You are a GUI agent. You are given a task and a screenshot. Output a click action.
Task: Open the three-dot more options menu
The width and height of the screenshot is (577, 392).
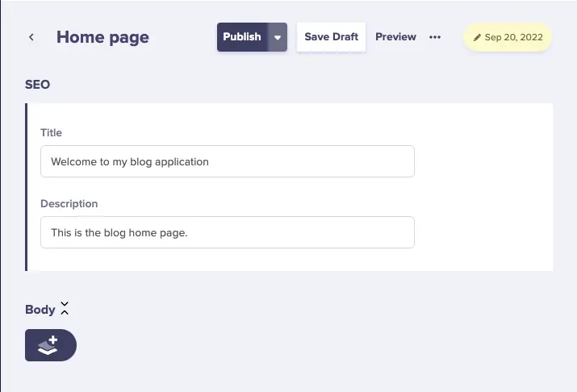click(435, 37)
